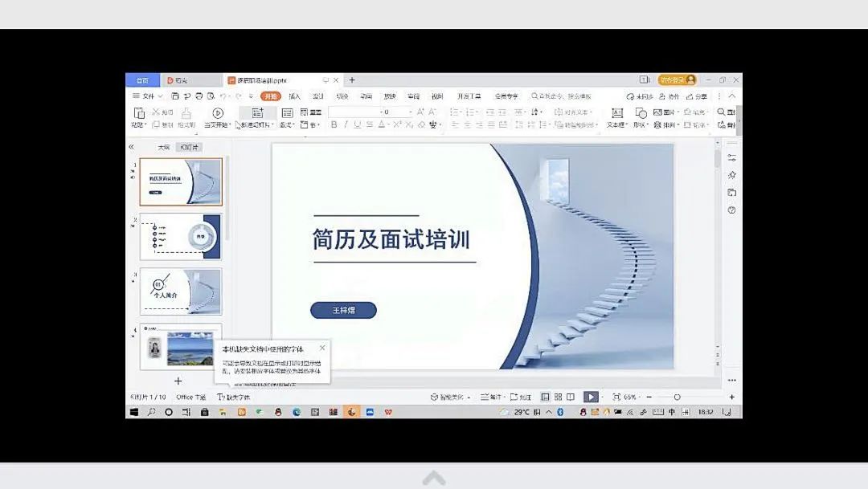Open the font size dropdown
Screen dimensions: 868x489
(410, 112)
